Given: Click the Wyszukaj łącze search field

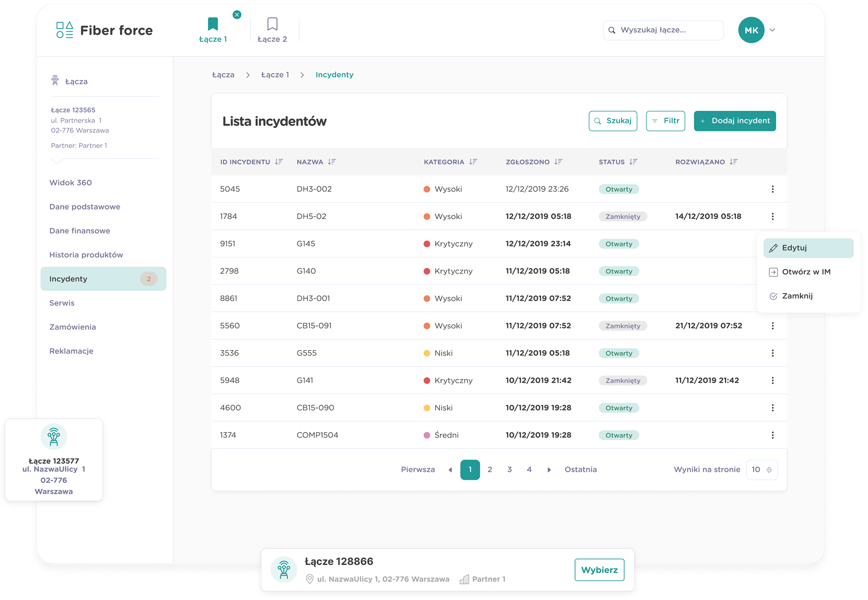Looking at the screenshot, I should pyautogui.click(x=663, y=30).
